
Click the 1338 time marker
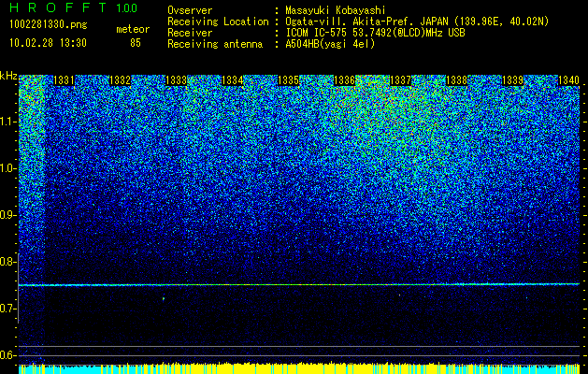pos(457,80)
